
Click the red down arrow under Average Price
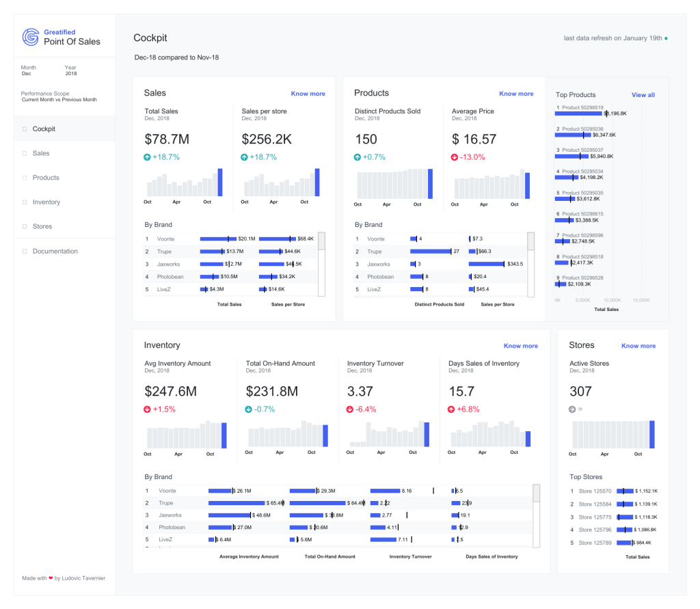(x=455, y=157)
